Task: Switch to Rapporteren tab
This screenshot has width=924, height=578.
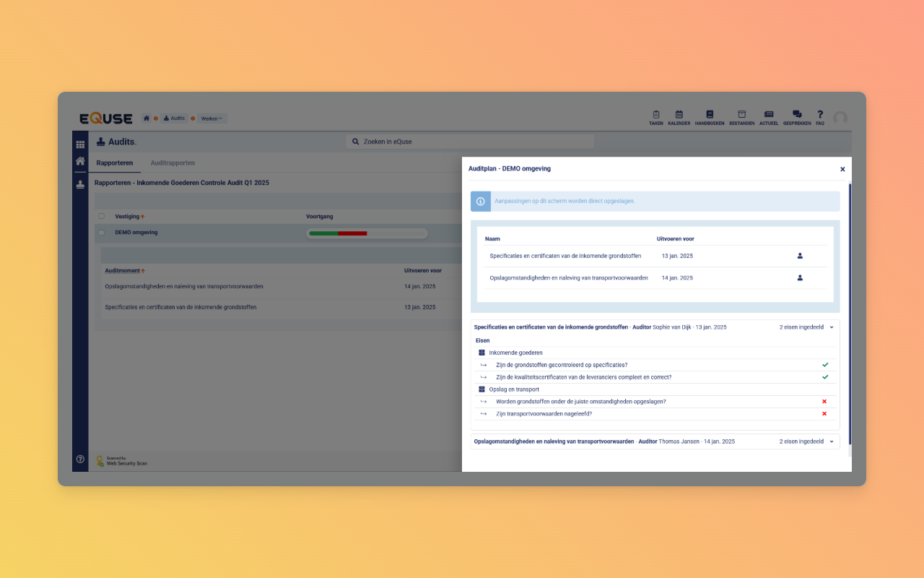Action: [x=115, y=163]
